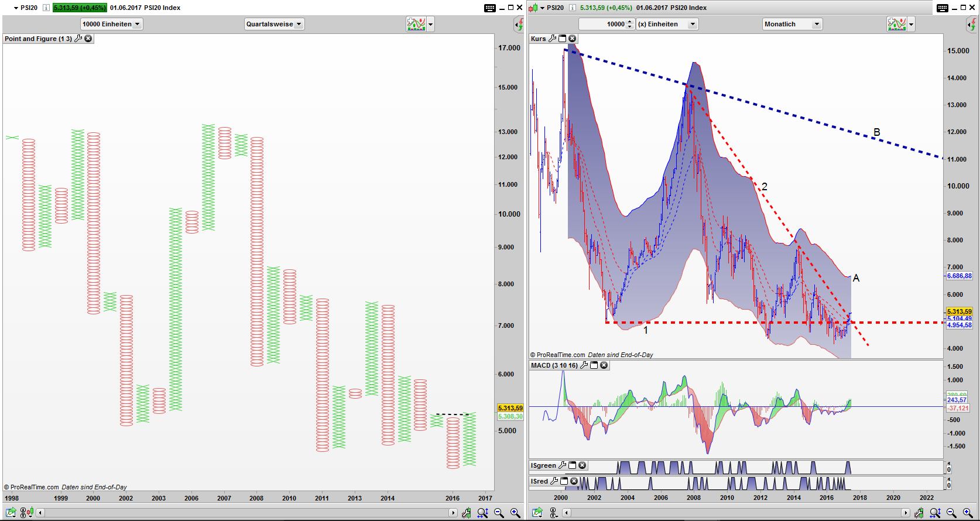
Task: Zoom in the right chart
Action: pos(968,513)
